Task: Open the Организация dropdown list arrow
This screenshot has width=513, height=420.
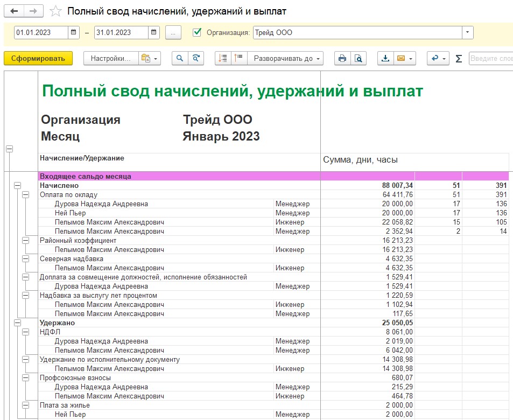Action: pyautogui.click(x=468, y=32)
